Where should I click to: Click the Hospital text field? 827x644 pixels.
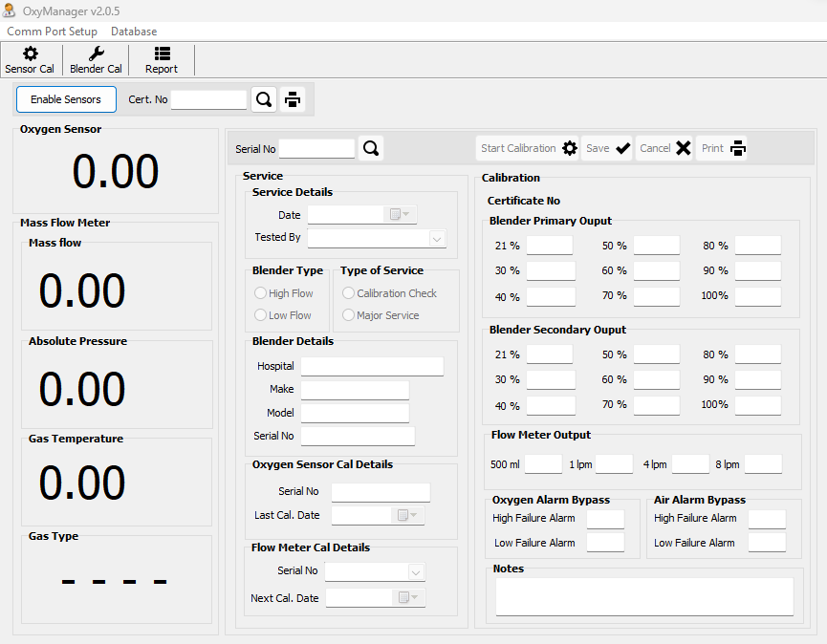372,366
